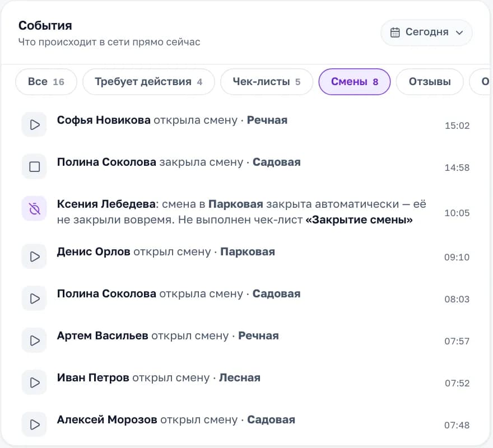The height and width of the screenshot is (448, 493).
Task: Click stop icon for Полина Соколова closed shift
Action: (35, 167)
